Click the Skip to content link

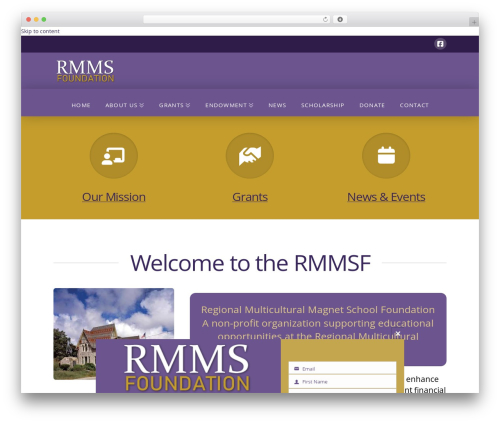click(x=40, y=31)
